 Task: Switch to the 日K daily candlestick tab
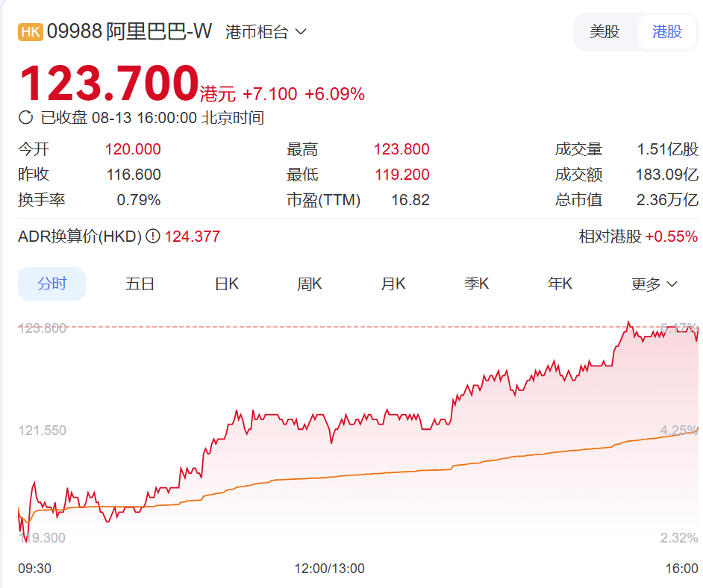pyautogui.click(x=225, y=284)
